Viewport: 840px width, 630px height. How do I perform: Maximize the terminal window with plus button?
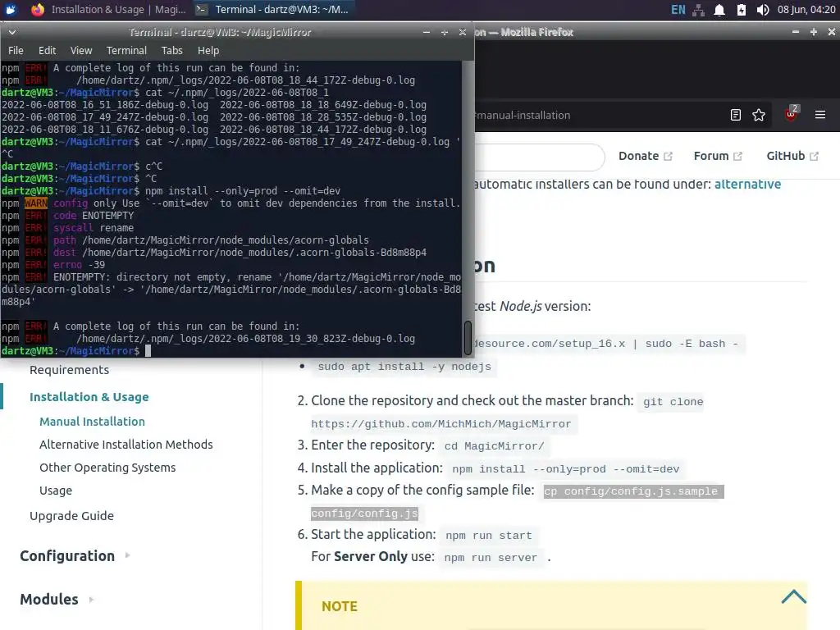click(x=444, y=33)
